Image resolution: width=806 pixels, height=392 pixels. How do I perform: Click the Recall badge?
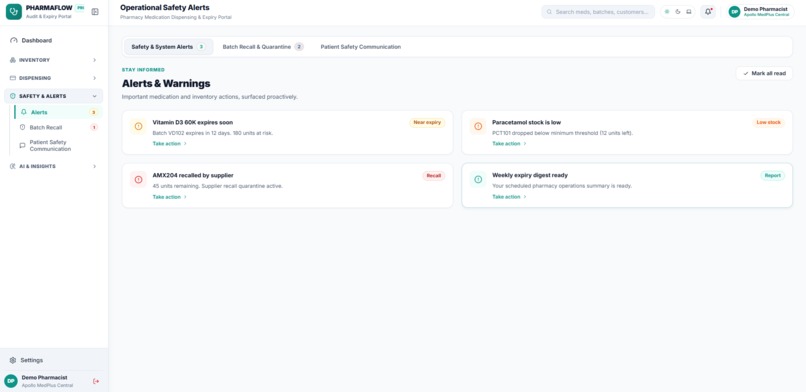point(434,176)
